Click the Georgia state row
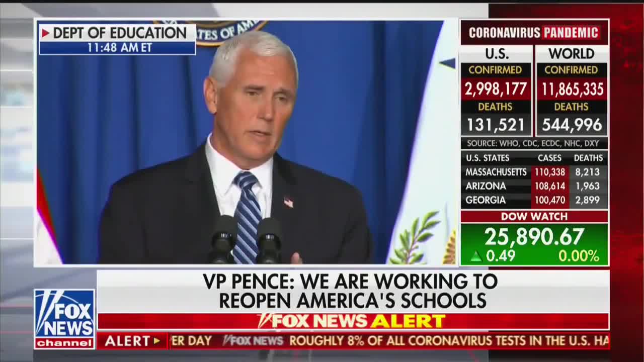This screenshot has height=362, width=644. tap(534, 200)
